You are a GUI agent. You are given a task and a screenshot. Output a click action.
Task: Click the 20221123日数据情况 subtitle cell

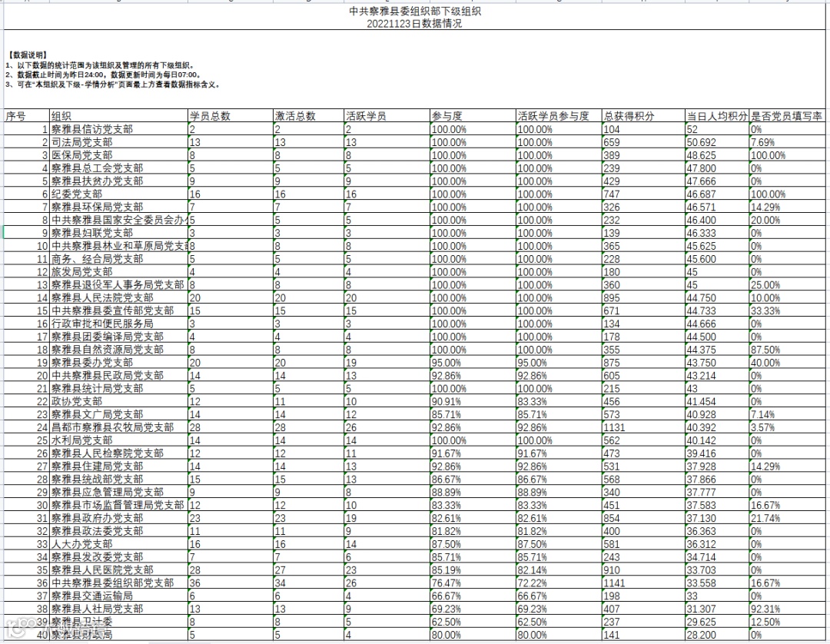click(415, 24)
